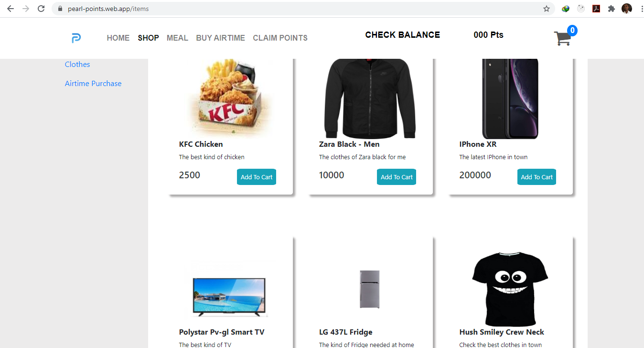Image resolution: width=644 pixels, height=348 pixels.
Task: Bookmark this page with star icon
Action: click(x=547, y=9)
